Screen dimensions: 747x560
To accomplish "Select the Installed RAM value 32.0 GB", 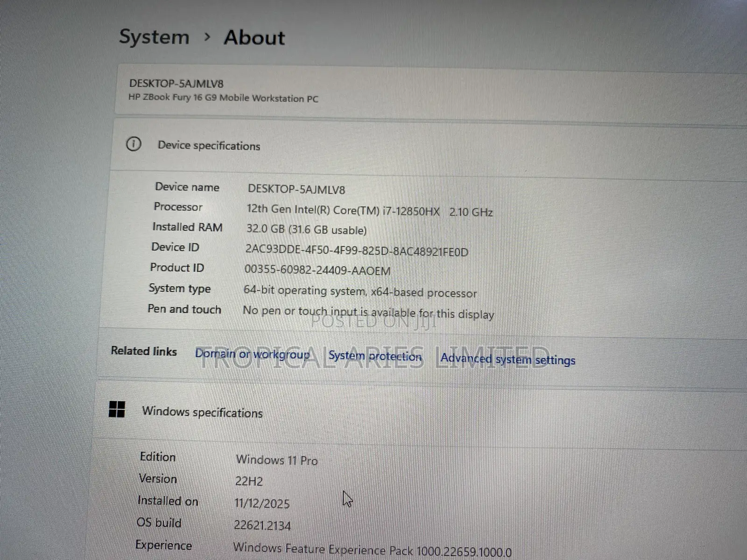I will click(x=306, y=230).
